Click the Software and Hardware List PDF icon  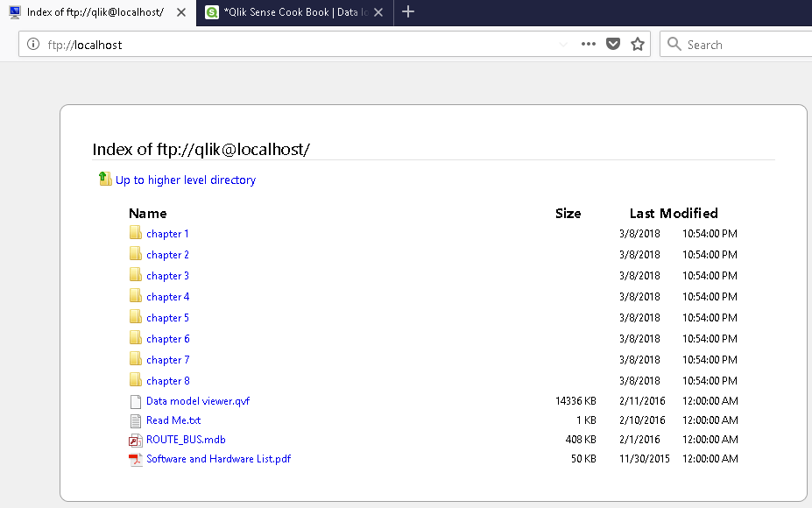point(135,459)
